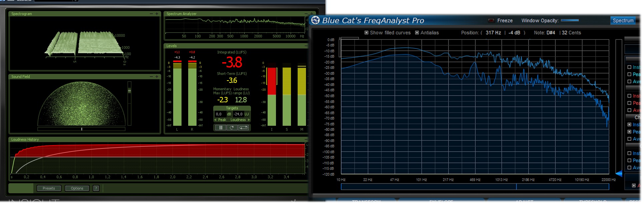Set the Loudness target value field
Screen dimensions: 644x214
pyautogui.click(x=239, y=114)
